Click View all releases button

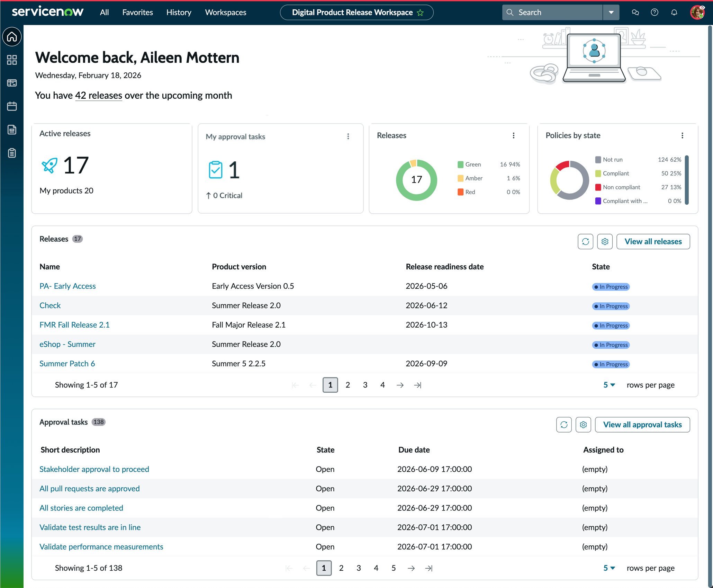point(653,242)
